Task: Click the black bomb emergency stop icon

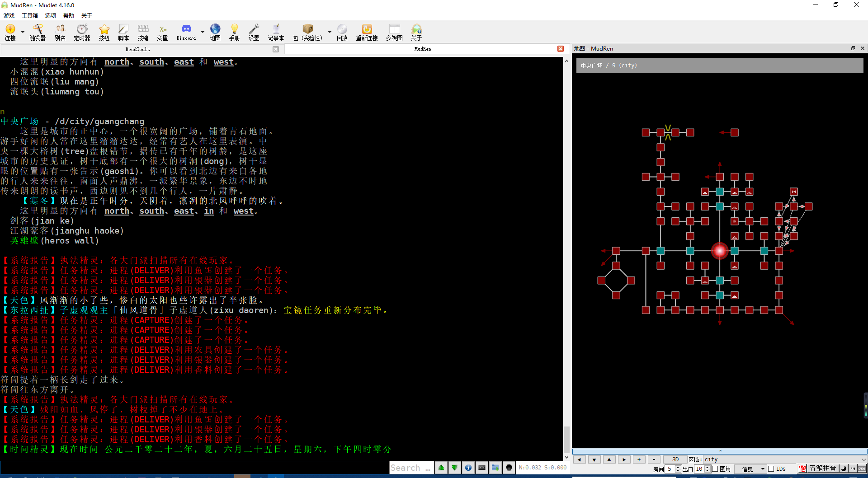Action: click(509, 468)
